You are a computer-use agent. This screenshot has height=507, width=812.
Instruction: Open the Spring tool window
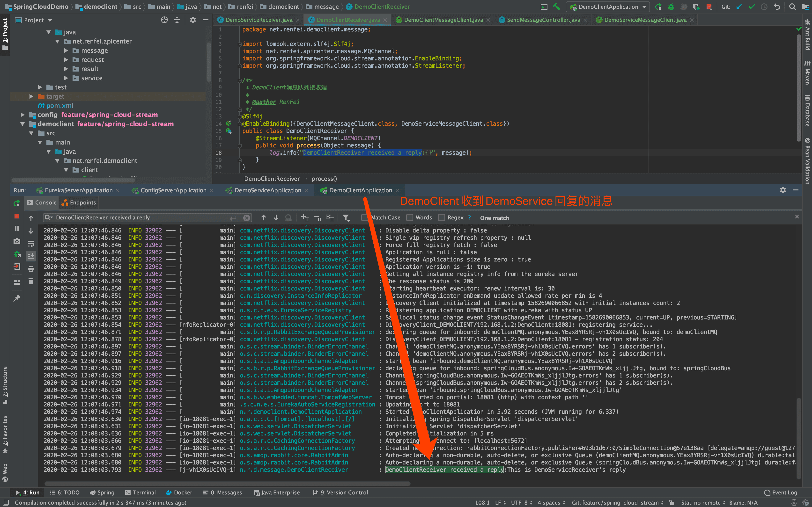coord(102,493)
